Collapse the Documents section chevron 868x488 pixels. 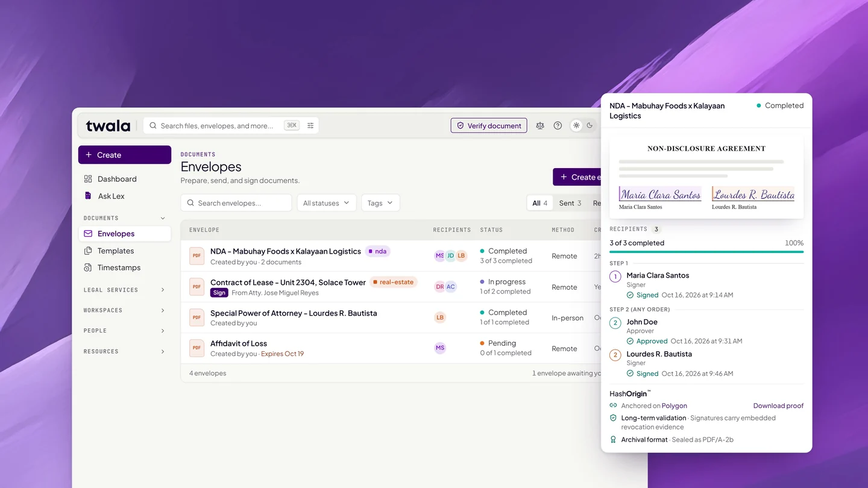point(163,218)
